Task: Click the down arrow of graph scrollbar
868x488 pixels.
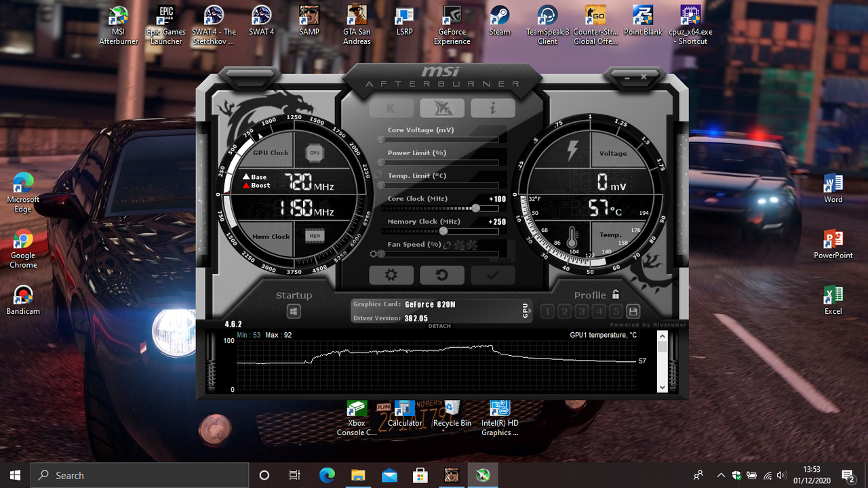Action: tap(663, 387)
